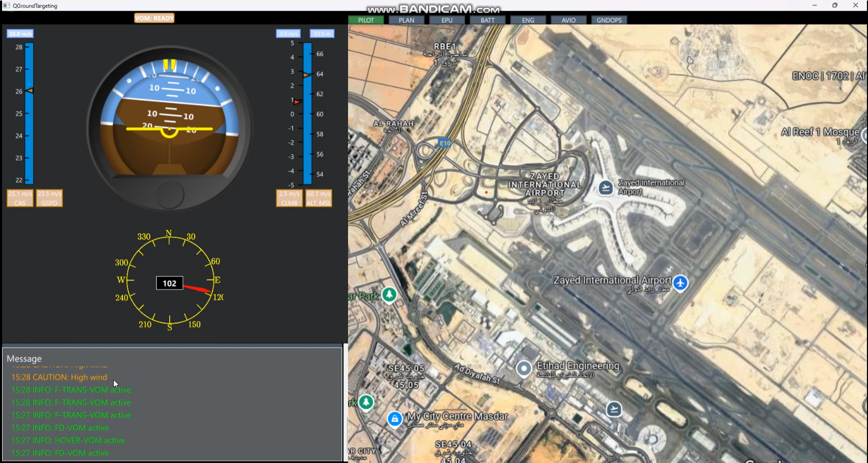868x463 pixels.
Task: Close the QGroundTargeting window
Action: click(855, 5)
